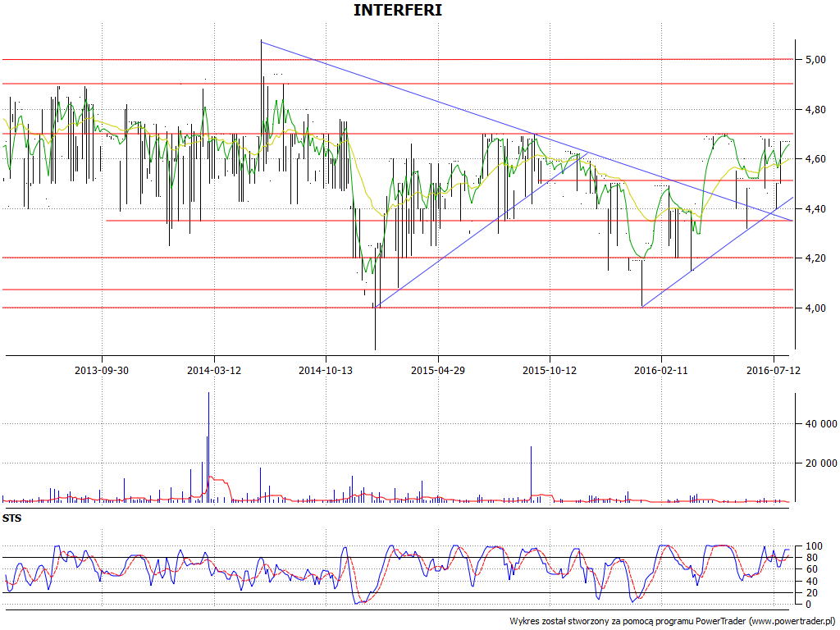Viewport: 840px width, 630px height.
Task: Click the 60 level on STS axis
Action: (x=811, y=569)
